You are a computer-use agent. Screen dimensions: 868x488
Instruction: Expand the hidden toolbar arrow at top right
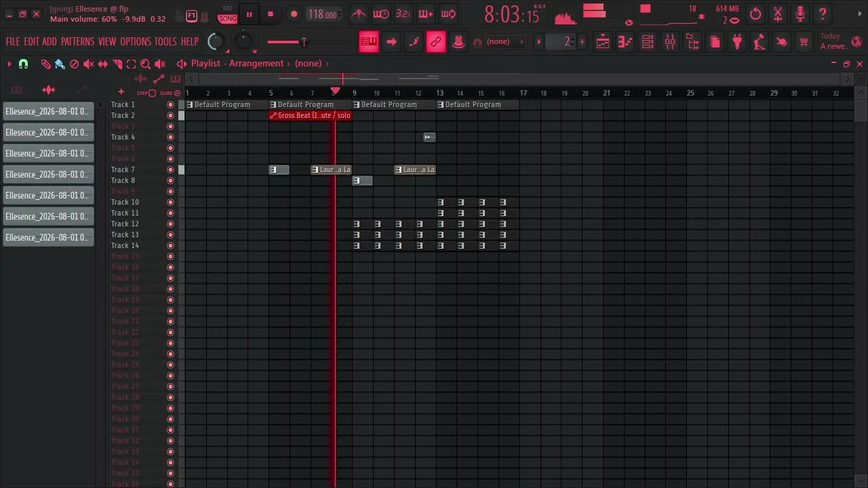point(860,14)
